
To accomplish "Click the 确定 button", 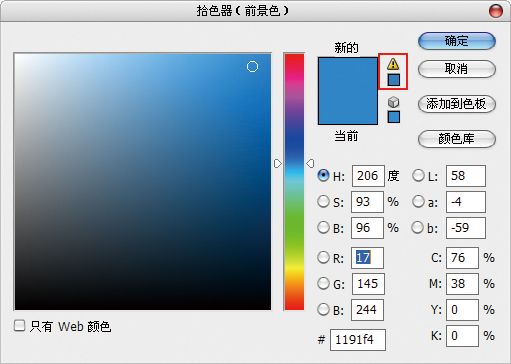I will 457,41.
